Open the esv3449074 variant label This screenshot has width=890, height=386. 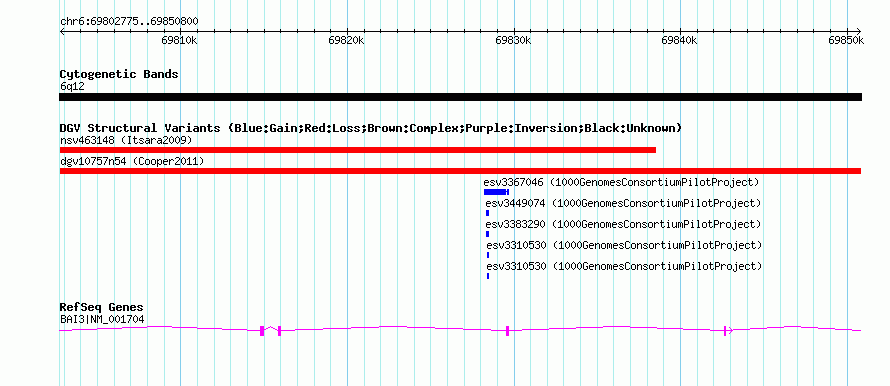(623, 203)
